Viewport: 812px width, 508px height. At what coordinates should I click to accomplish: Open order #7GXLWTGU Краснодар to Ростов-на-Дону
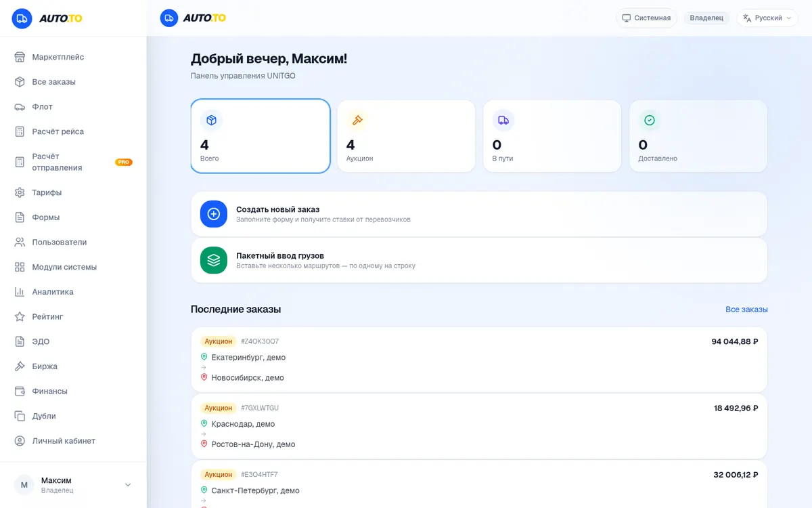pos(479,426)
